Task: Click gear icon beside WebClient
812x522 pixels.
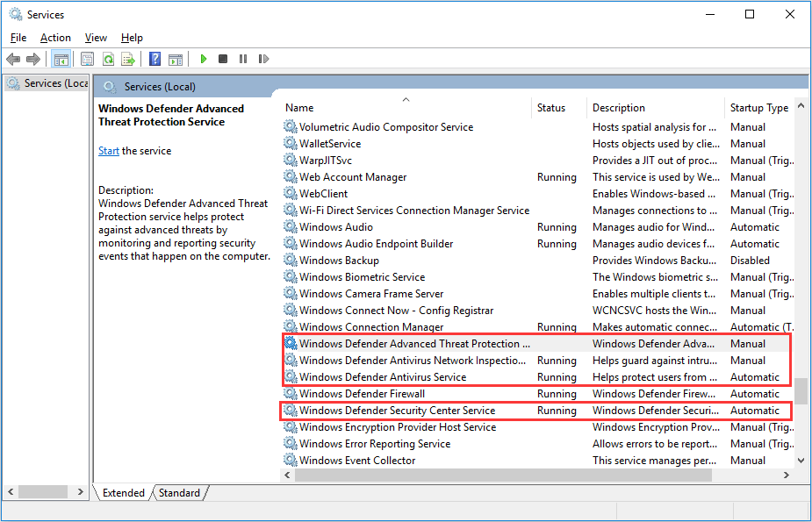Action: pyautogui.click(x=290, y=194)
